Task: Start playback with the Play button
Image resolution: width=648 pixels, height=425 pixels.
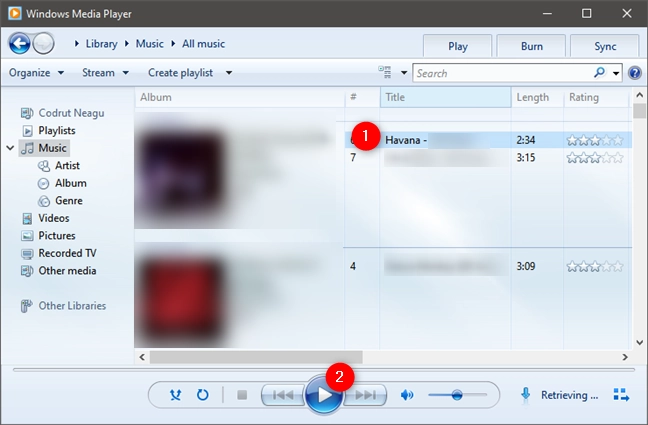Action: [x=324, y=395]
